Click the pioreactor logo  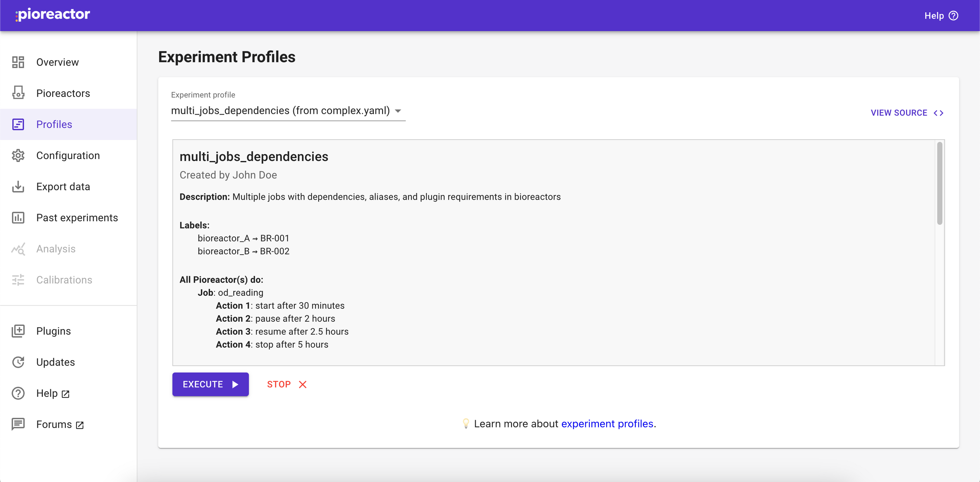52,15
